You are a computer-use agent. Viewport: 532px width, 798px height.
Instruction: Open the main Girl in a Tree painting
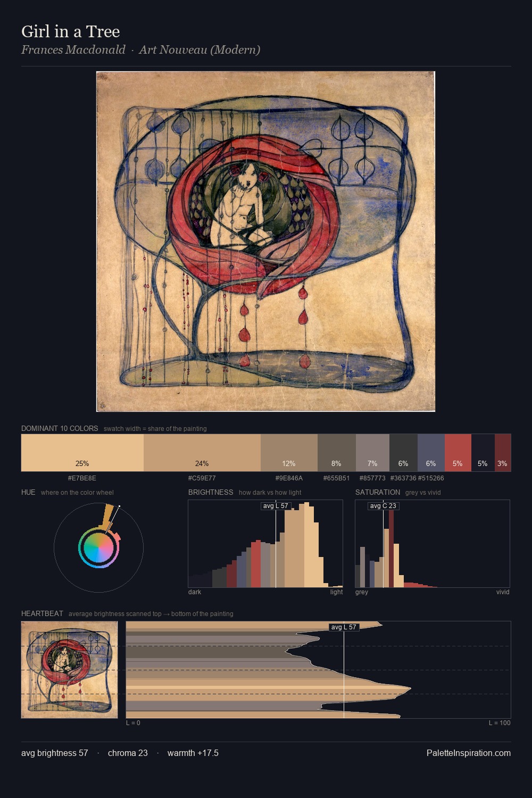coord(265,242)
